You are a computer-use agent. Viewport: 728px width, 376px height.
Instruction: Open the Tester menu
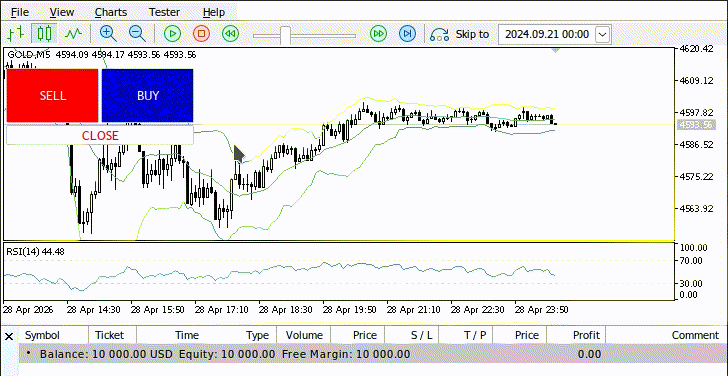(x=164, y=12)
